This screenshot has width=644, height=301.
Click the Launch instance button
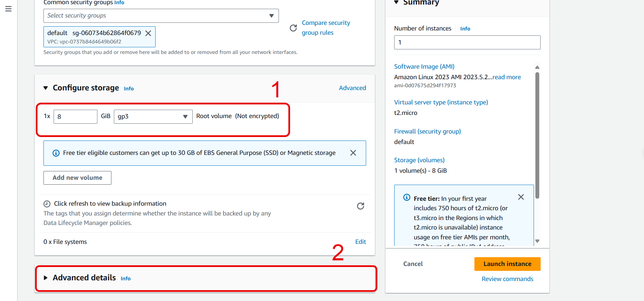tap(507, 264)
